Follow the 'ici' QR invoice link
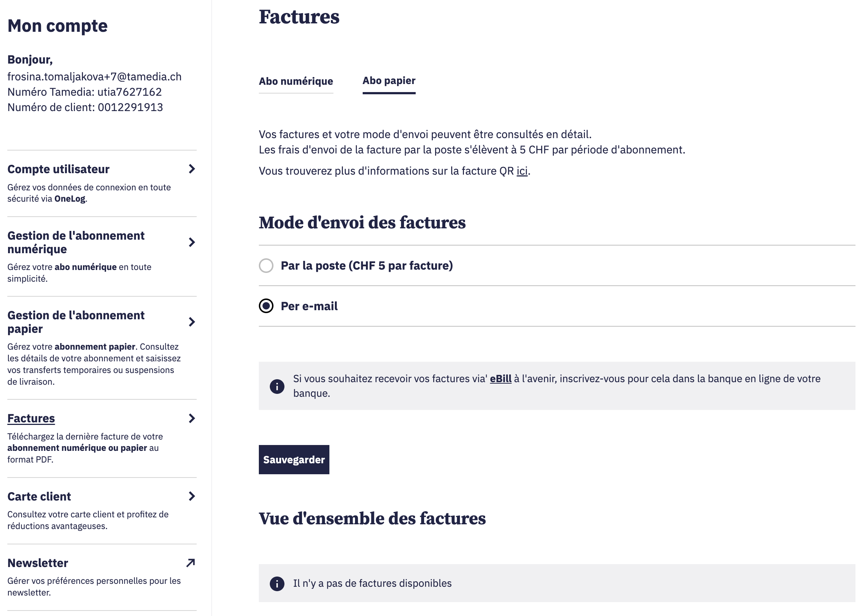The height and width of the screenshot is (616, 865). pos(522,171)
